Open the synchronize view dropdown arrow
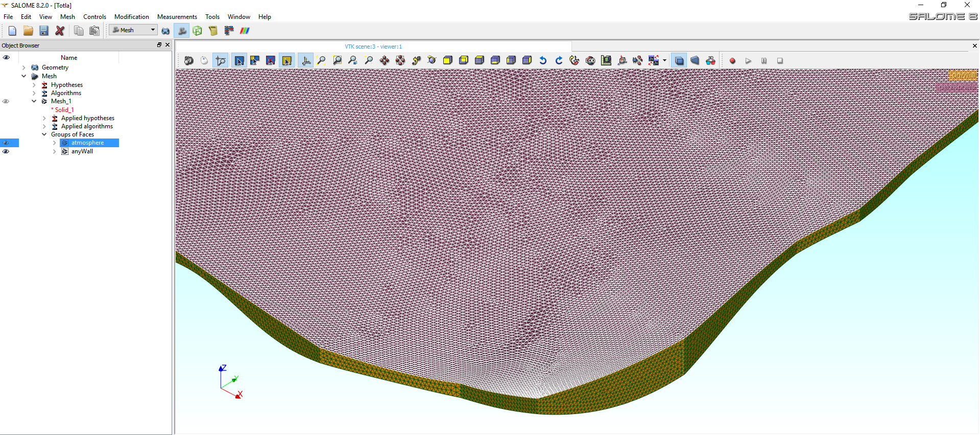Viewport: 980px width, 435px height. pos(664,60)
